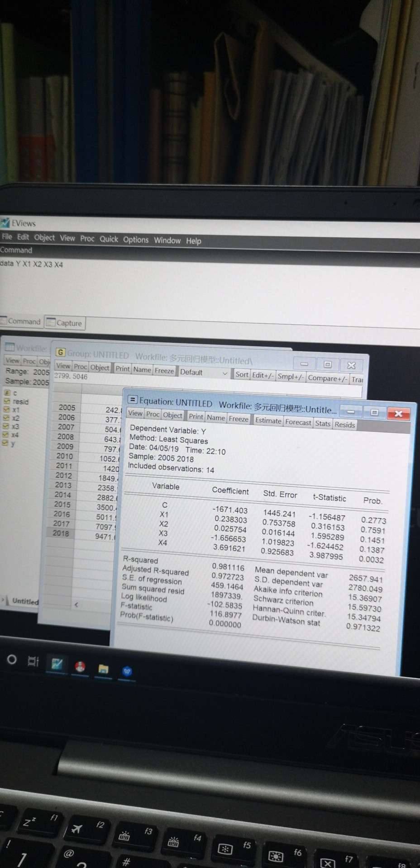This screenshot has height=868, width=420.
Task: Click Proc in Equation window
Action: tap(153, 414)
